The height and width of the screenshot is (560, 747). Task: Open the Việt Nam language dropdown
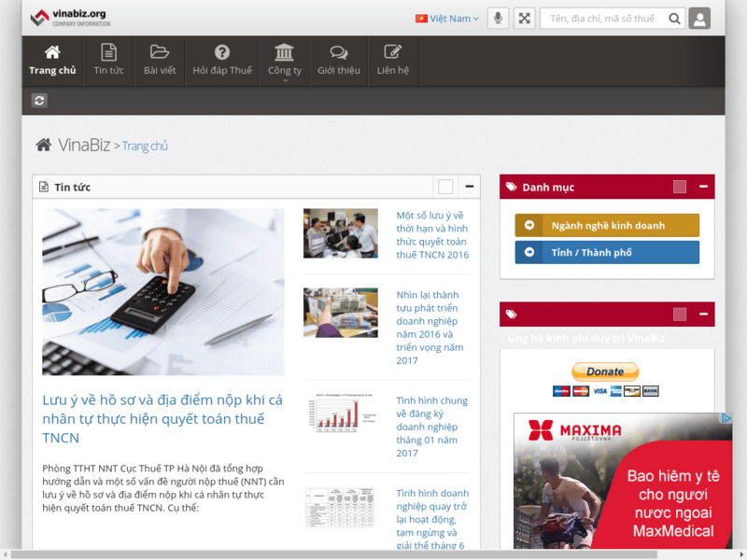click(x=447, y=19)
